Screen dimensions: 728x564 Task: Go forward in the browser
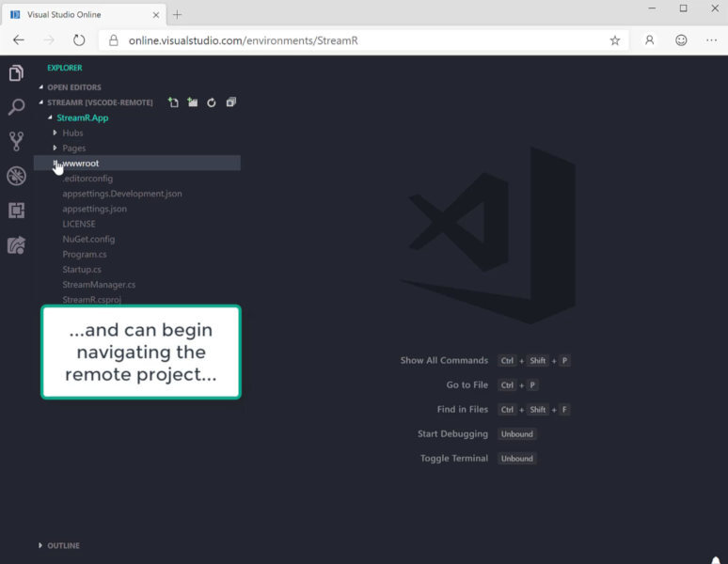click(x=49, y=40)
